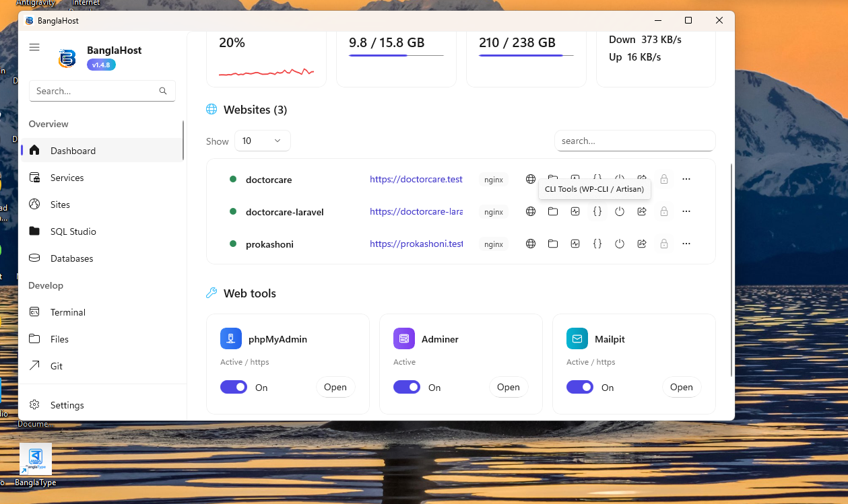Open Services in sidebar
The height and width of the screenshot is (504, 848).
102,178
